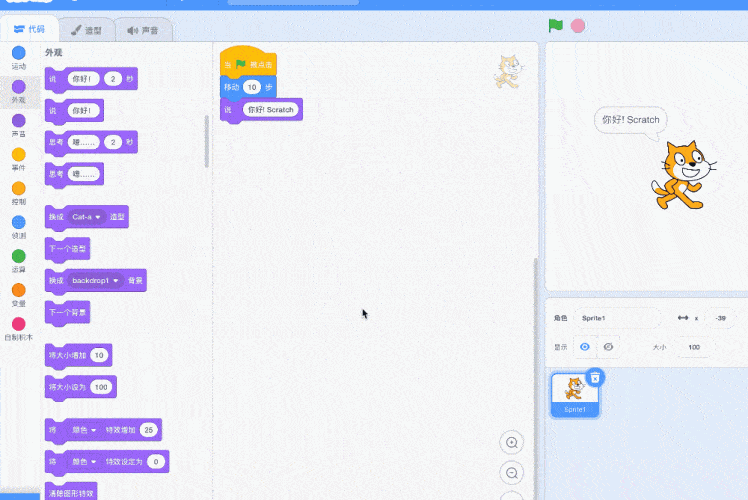The height and width of the screenshot is (500, 748).
Task: Select the 事件 events category circle
Action: pyautogui.click(x=18, y=155)
